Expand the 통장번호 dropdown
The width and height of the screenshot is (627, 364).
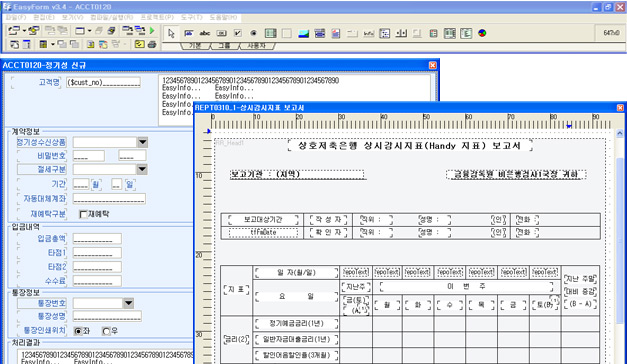[128, 303]
